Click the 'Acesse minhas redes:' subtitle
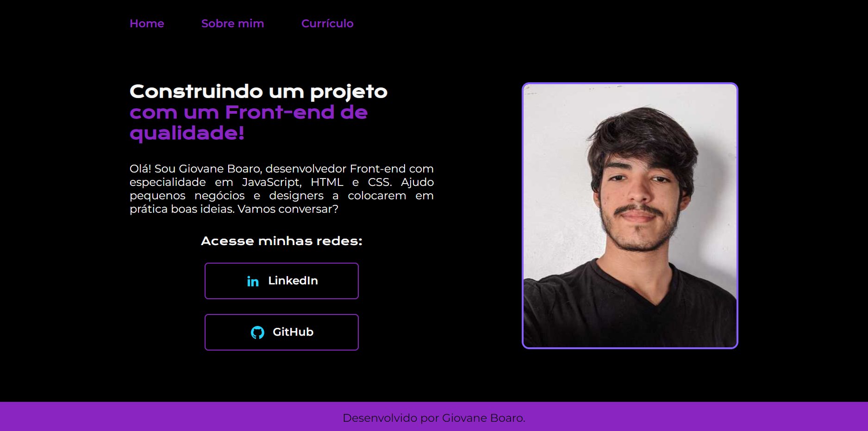 pyautogui.click(x=281, y=241)
